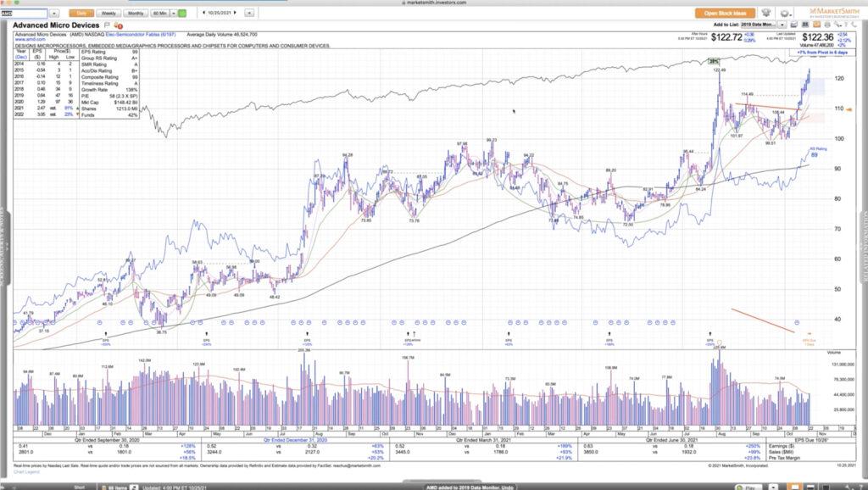
Task: Click the RS Rating 89 label
Action: pyautogui.click(x=818, y=153)
